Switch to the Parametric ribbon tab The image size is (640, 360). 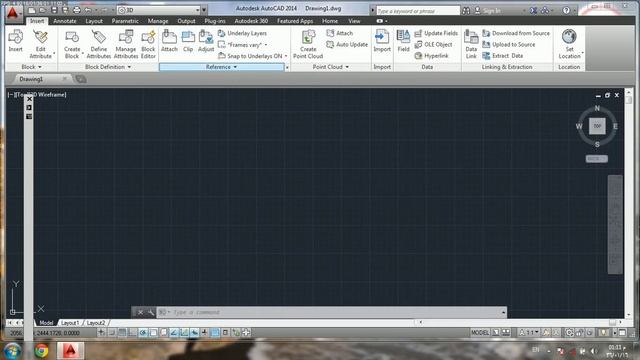point(125,21)
